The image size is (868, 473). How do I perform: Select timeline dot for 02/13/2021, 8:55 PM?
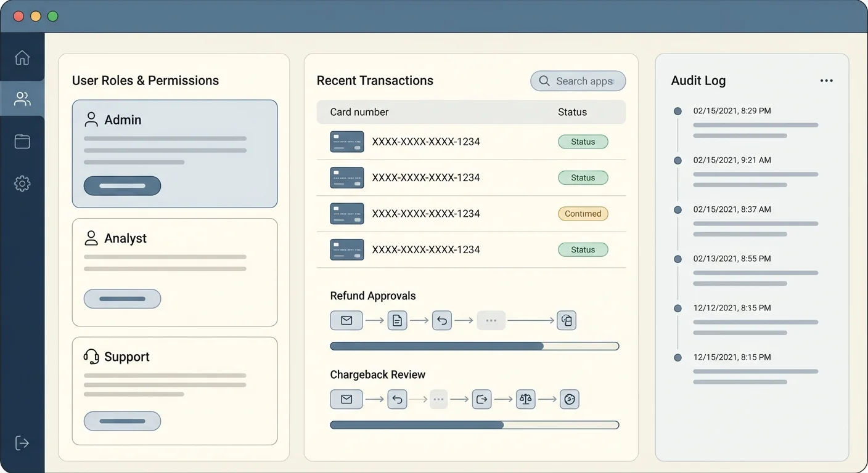(x=678, y=259)
